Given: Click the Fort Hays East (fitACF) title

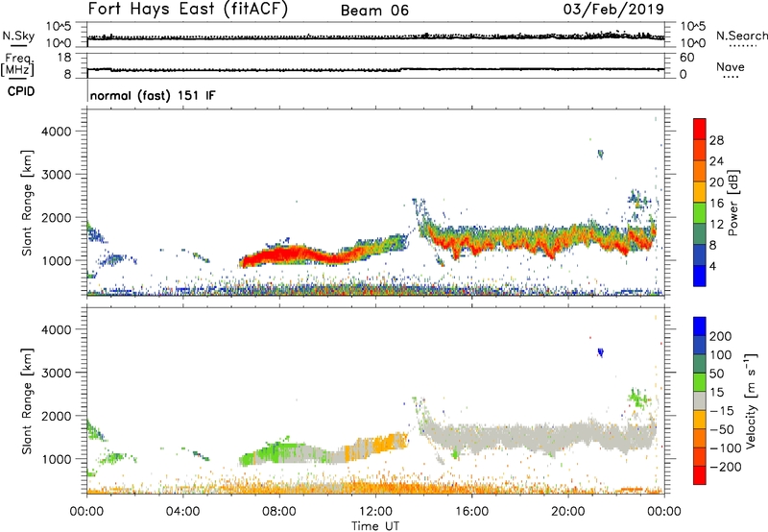Looking at the screenshot, I should pyautogui.click(x=187, y=9).
